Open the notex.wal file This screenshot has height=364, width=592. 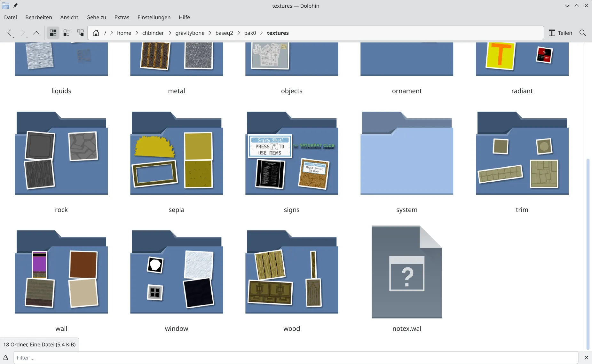click(407, 272)
